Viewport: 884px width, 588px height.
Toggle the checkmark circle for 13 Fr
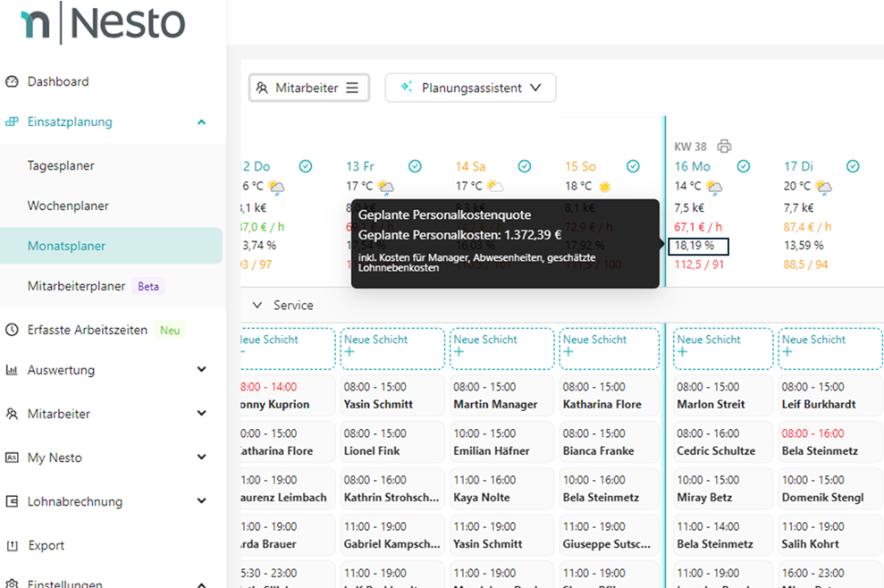[x=415, y=166]
